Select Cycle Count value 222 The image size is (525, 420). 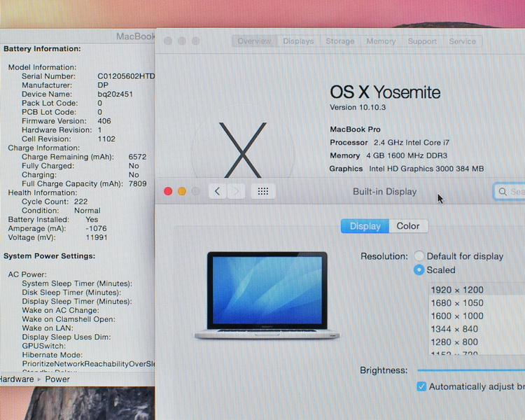click(x=80, y=202)
